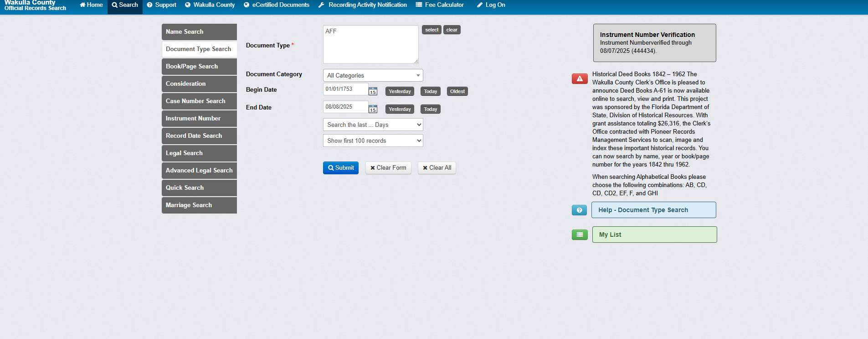Viewport: 868px width, 339px height.
Task: Open the Help - Document Type Search panel
Action: point(653,210)
